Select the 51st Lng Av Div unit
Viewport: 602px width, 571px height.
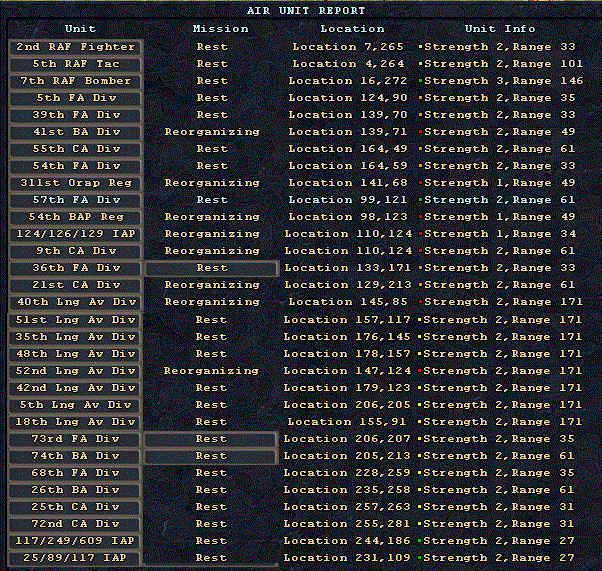tap(74, 320)
